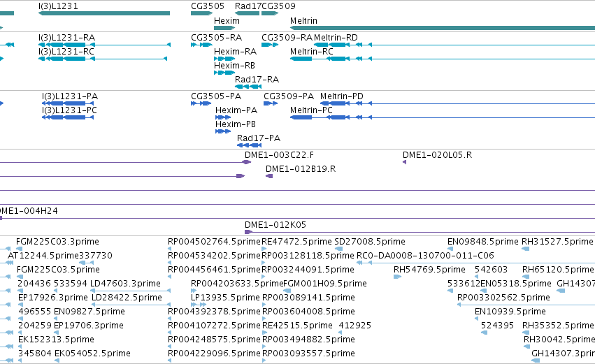Image resolution: width=595 pixels, height=364 pixels.
Task: Select the Hexim-PB protein label
Action: point(236,124)
